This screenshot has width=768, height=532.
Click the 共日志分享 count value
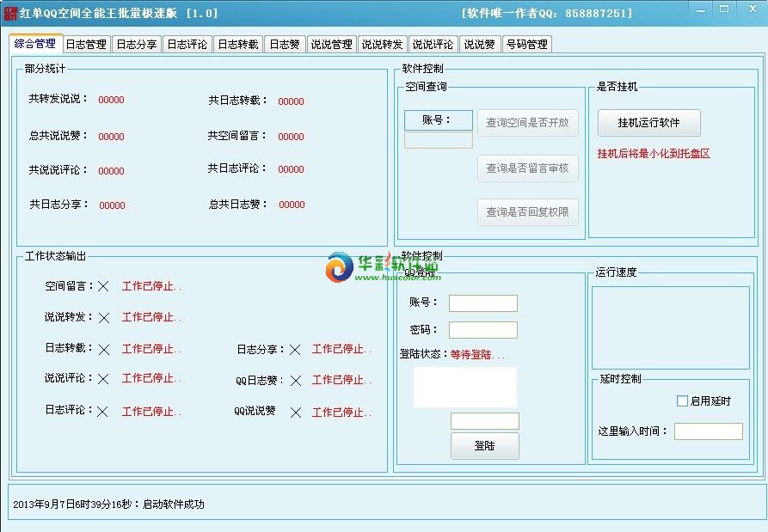click(x=112, y=205)
